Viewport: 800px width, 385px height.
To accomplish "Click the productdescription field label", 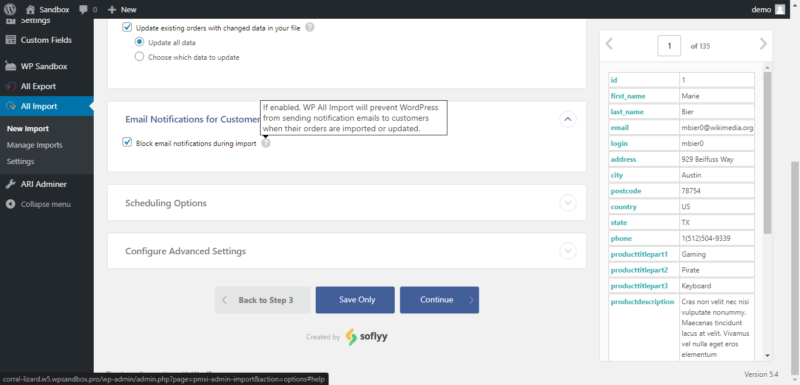I will click(642, 301).
